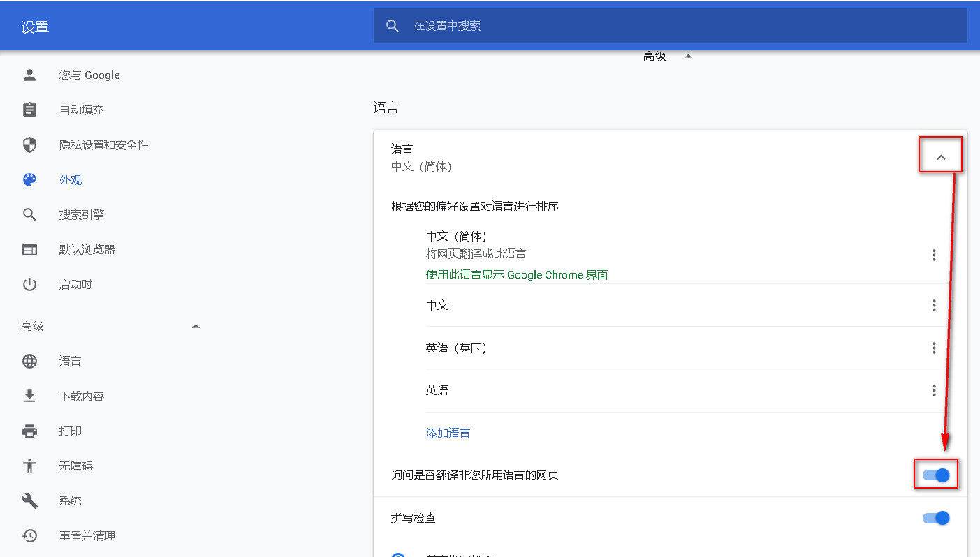Open 隐私设置和安全性 via the shield icon
This screenshot has width=980, height=557.
click(29, 144)
